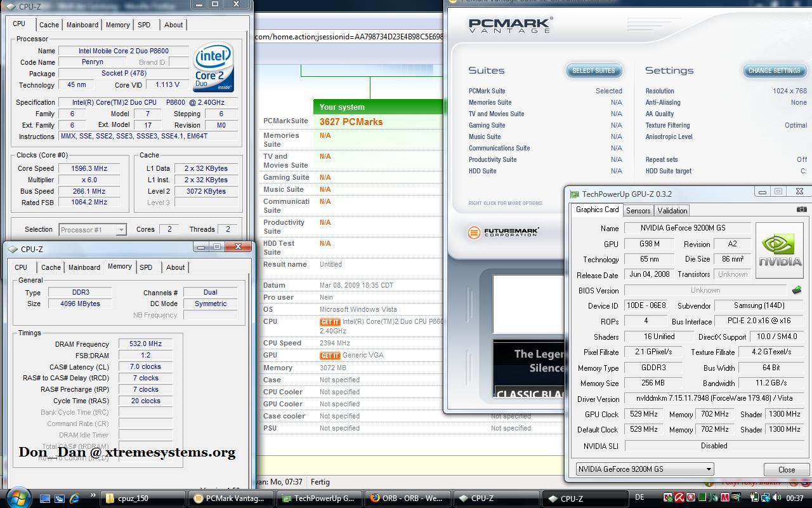Click the Classic Black advertisement thumbnail
Image resolution: width=812 pixels, height=508 pixels.
coord(528,370)
